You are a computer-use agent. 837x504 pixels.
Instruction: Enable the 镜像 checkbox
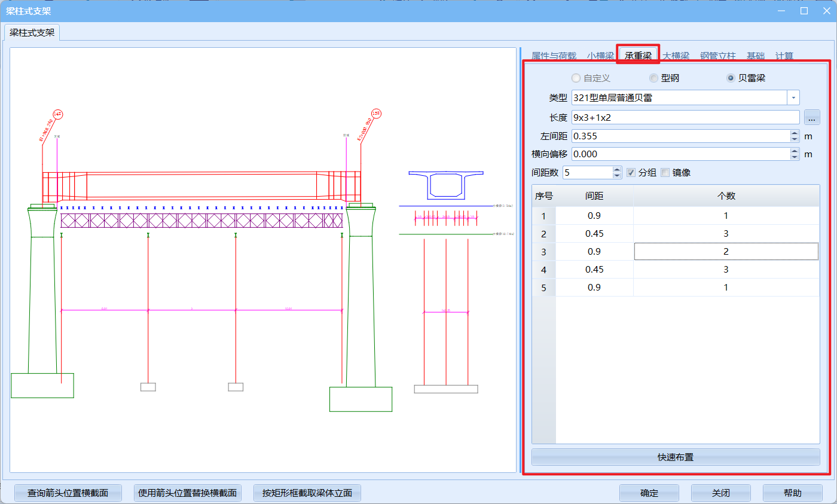click(x=665, y=173)
